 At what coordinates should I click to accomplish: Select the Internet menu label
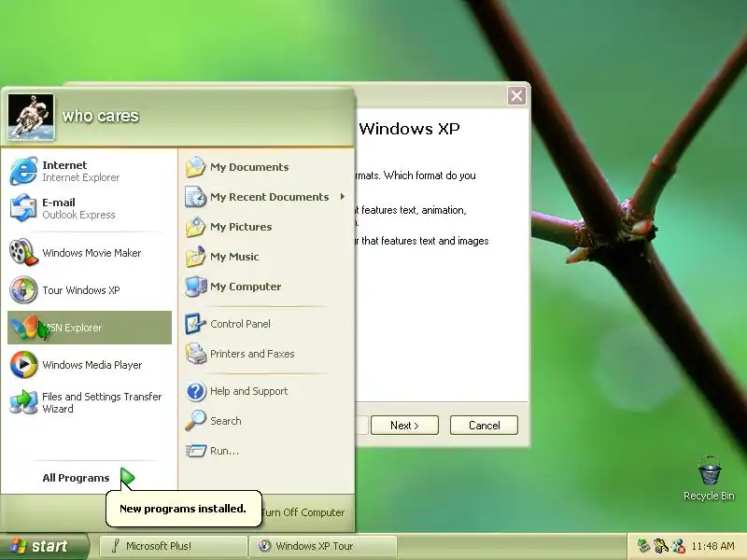pyautogui.click(x=64, y=165)
